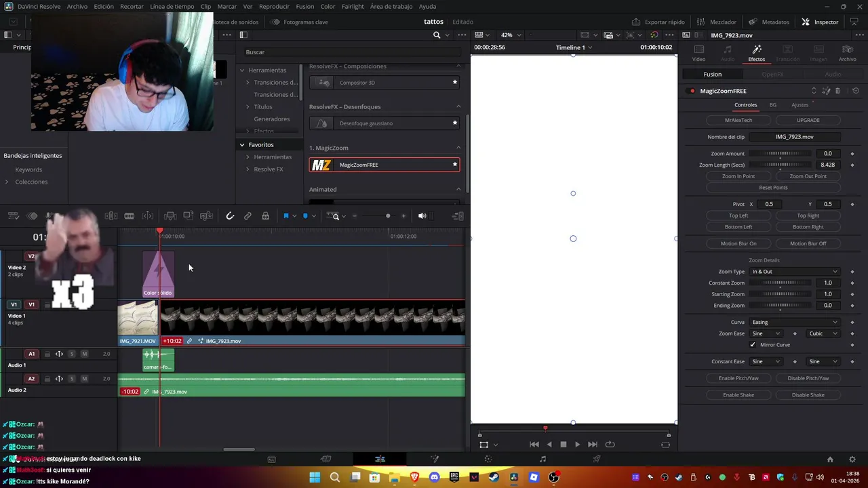Open MagicZoomFREE in the Fusion page via wand icon
This screenshot has height=488, width=868.
tap(826, 91)
